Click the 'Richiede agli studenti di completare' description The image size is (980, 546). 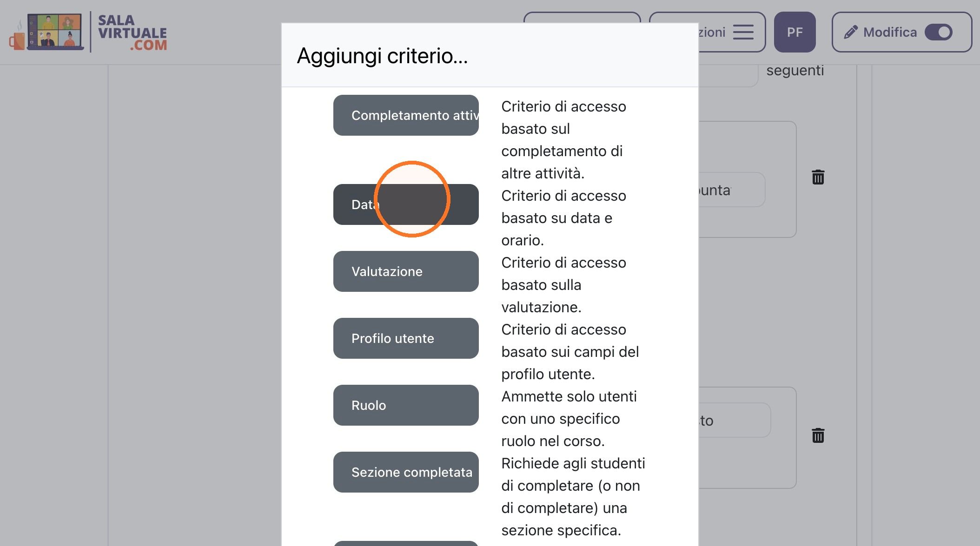point(573,497)
